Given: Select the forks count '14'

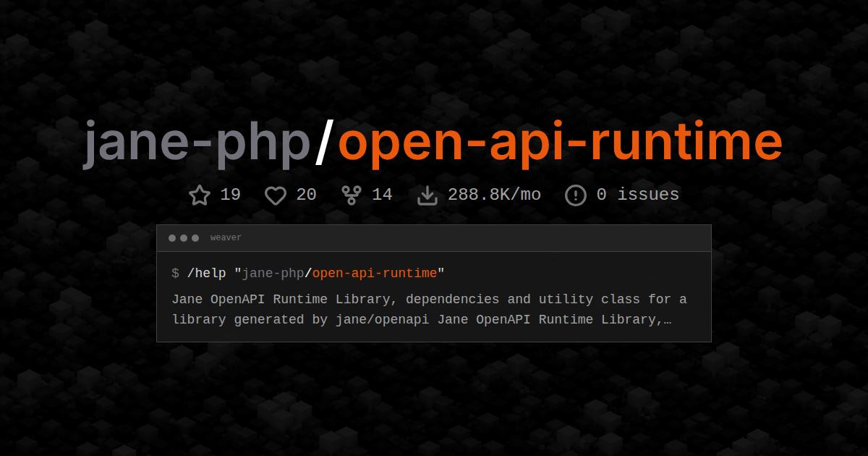Looking at the screenshot, I should pyautogui.click(x=382, y=195).
